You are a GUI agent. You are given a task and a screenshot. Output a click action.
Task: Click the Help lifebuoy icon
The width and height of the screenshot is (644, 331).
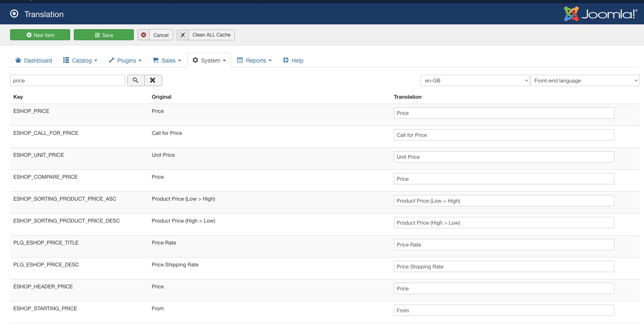286,61
